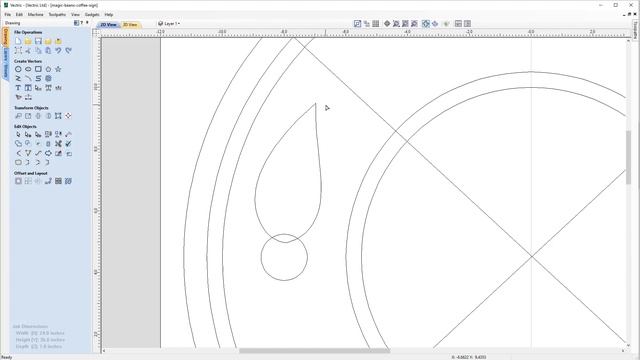This screenshot has width=640, height=360.
Task: Expand the Layer 1 dropdown
Action: coord(169,24)
